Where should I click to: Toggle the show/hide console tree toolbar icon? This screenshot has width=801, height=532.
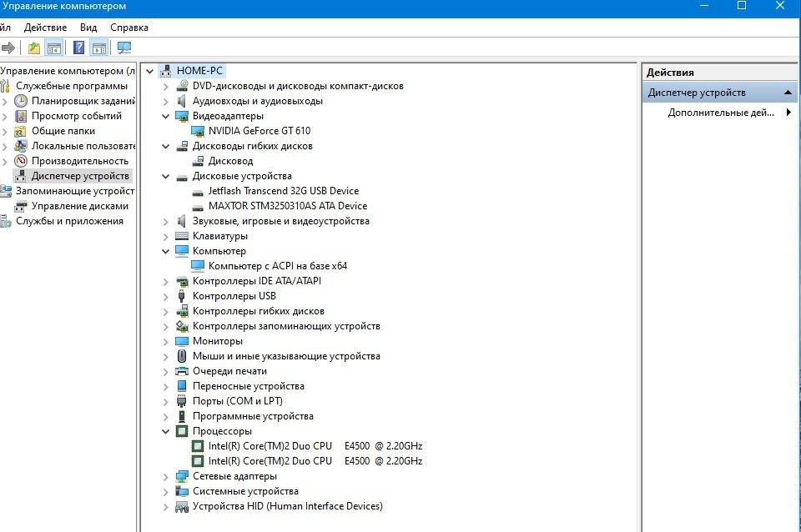[53, 48]
